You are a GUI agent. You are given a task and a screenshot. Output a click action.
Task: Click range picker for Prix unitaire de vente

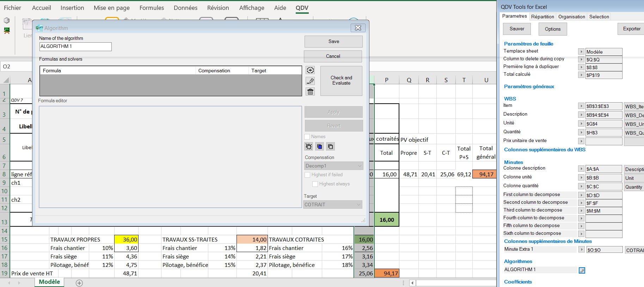click(581, 141)
